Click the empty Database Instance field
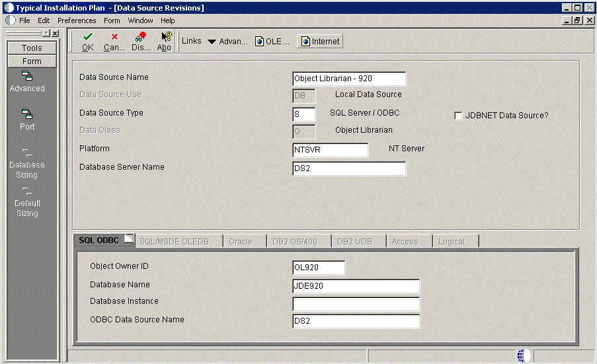 (x=356, y=304)
